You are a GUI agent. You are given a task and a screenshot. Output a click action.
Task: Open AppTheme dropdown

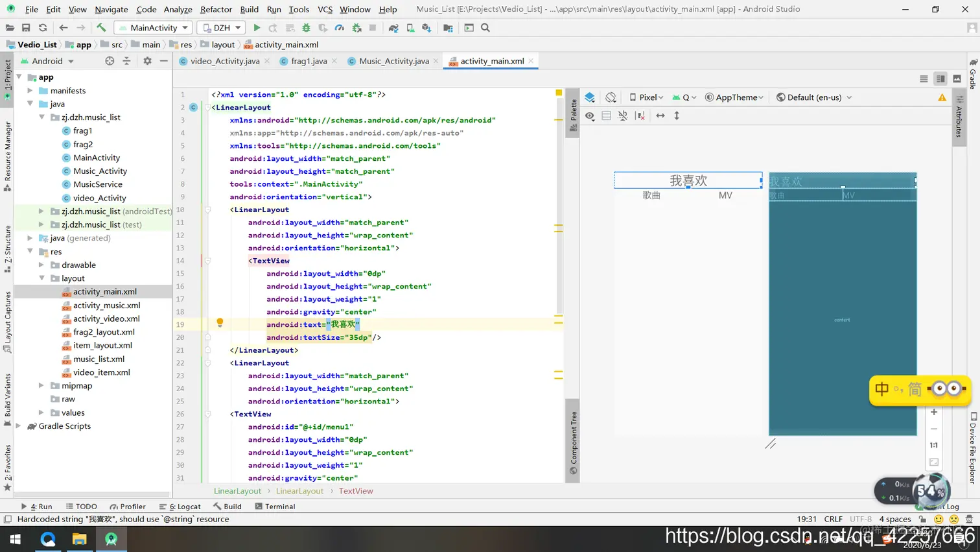tap(734, 97)
